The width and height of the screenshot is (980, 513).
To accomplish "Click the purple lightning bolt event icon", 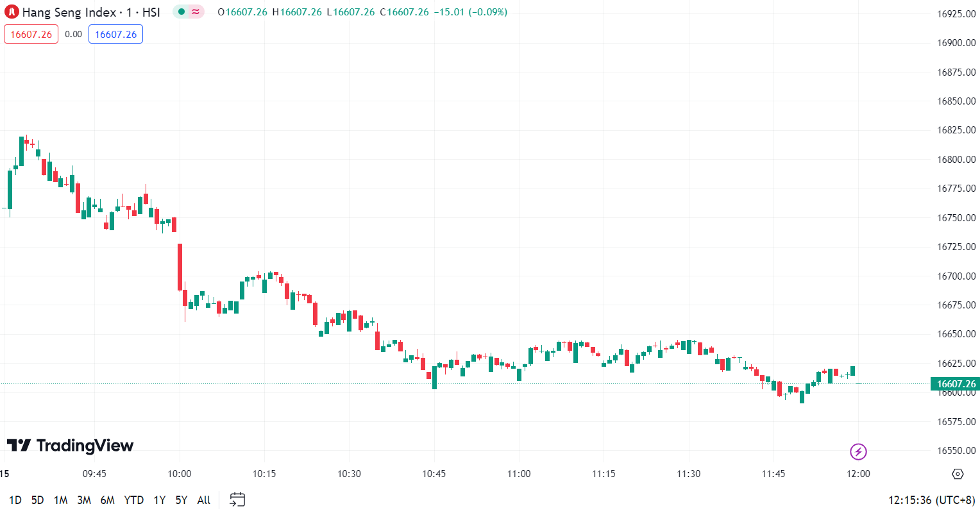I will (x=858, y=451).
